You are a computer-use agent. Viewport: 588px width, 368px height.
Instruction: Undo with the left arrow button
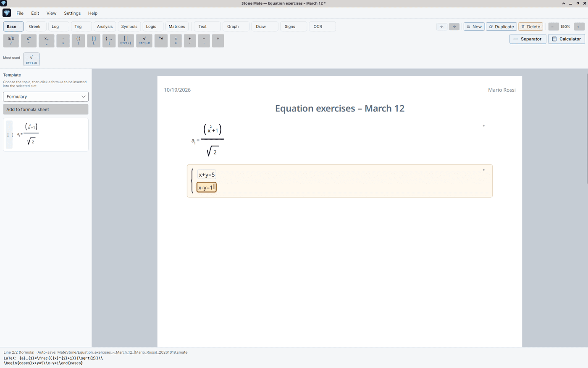(442, 26)
